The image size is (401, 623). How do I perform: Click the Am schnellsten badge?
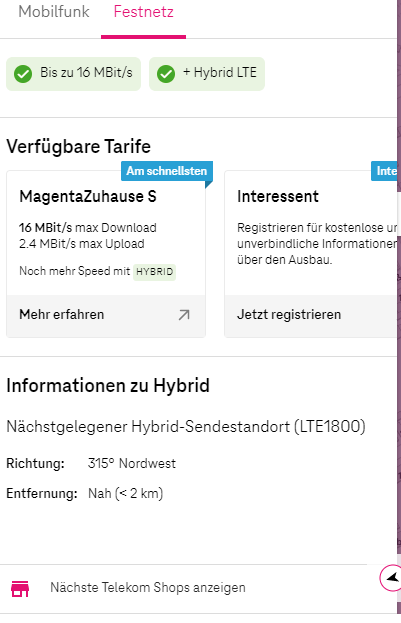click(167, 171)
